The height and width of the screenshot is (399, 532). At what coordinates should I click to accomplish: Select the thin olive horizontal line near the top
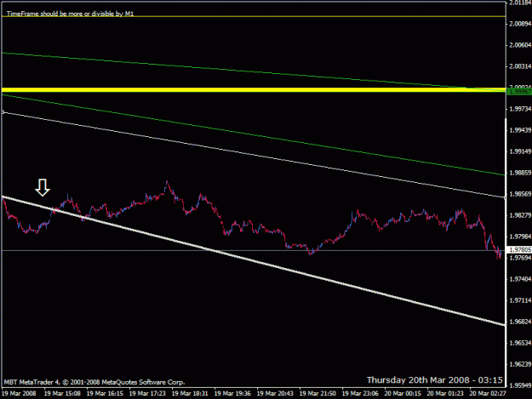(254, 16)
